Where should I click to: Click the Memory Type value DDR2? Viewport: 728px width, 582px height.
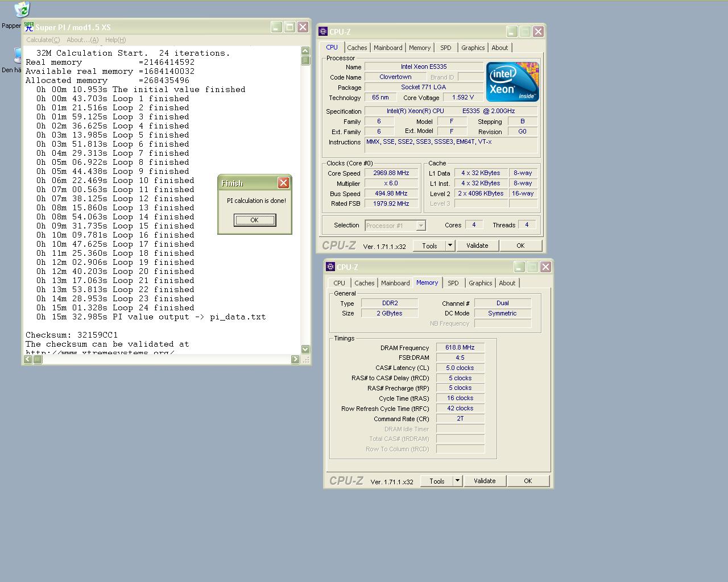pos(390,303)
